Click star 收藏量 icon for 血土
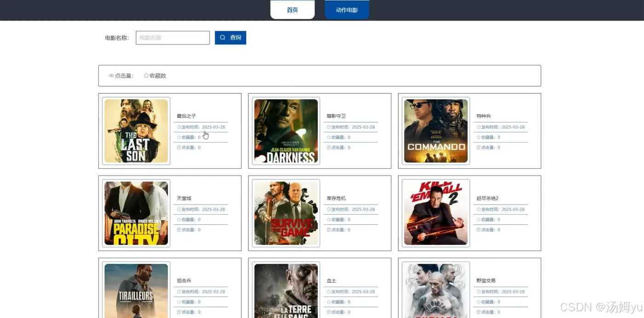 click(329, 302)
